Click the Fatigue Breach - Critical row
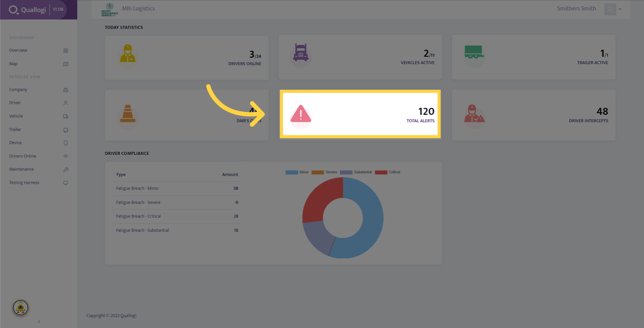This screenshot has width=644, height=328. (x=177, y=216)
